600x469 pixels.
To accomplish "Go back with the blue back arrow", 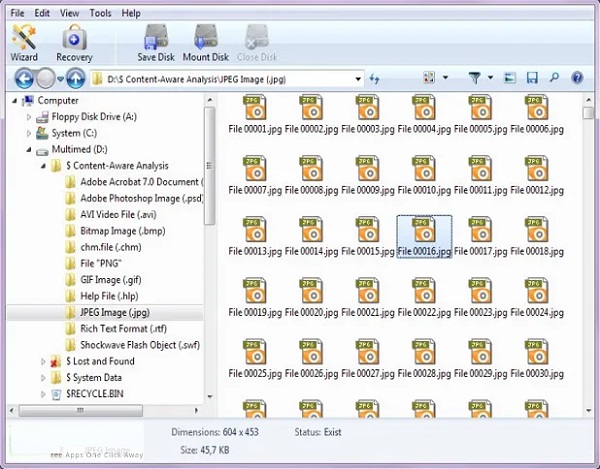I will pos(24,78).
